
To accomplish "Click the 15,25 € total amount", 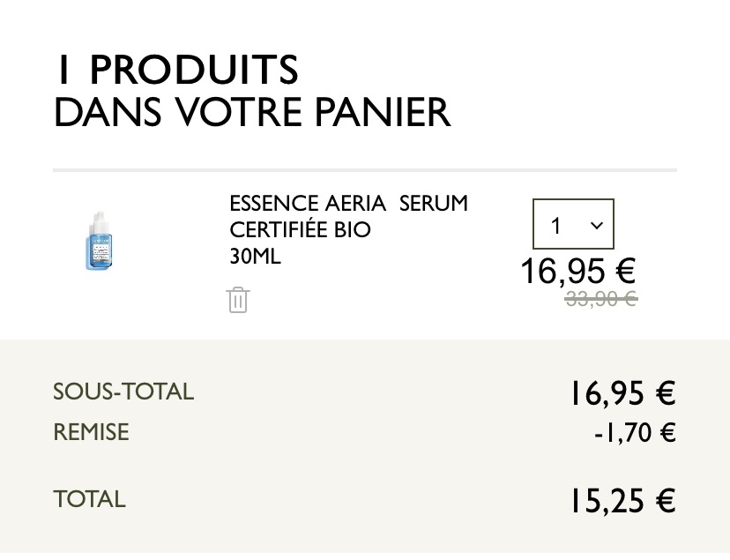I will tap(623, 501).
